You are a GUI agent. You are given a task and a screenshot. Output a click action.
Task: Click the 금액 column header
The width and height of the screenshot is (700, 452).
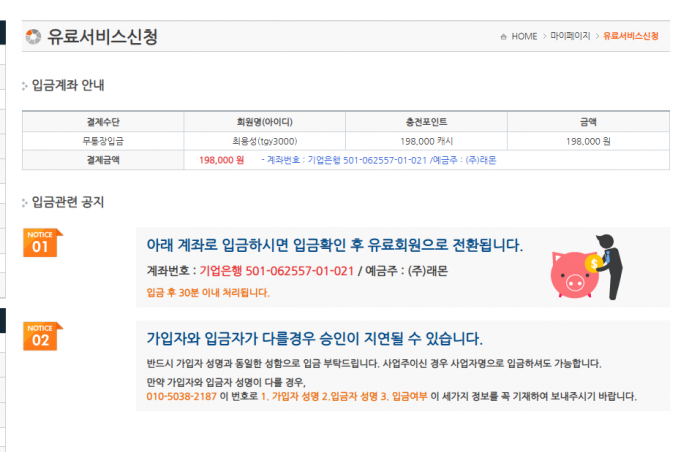click(x=587, y=122)
